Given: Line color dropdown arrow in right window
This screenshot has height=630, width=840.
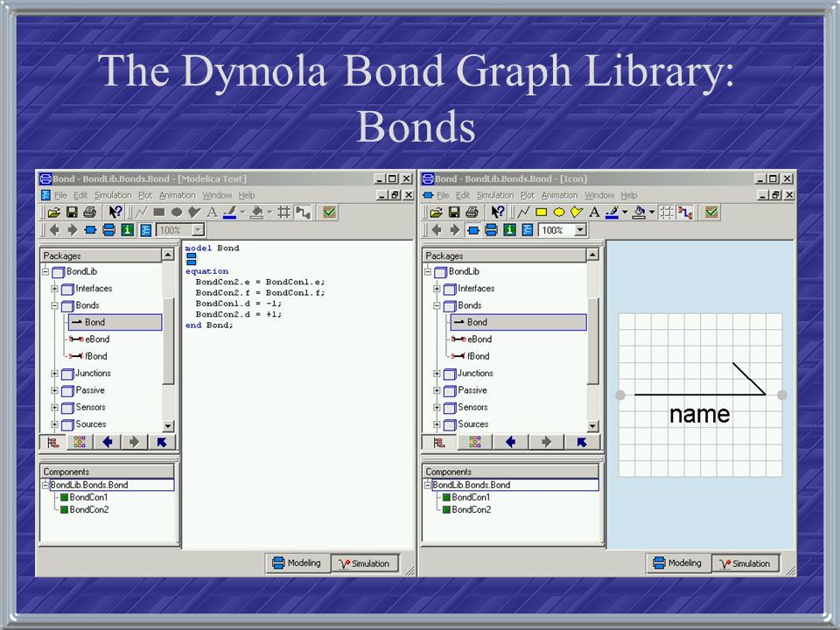Looking at the screenshot, I should tap(625, 213).
